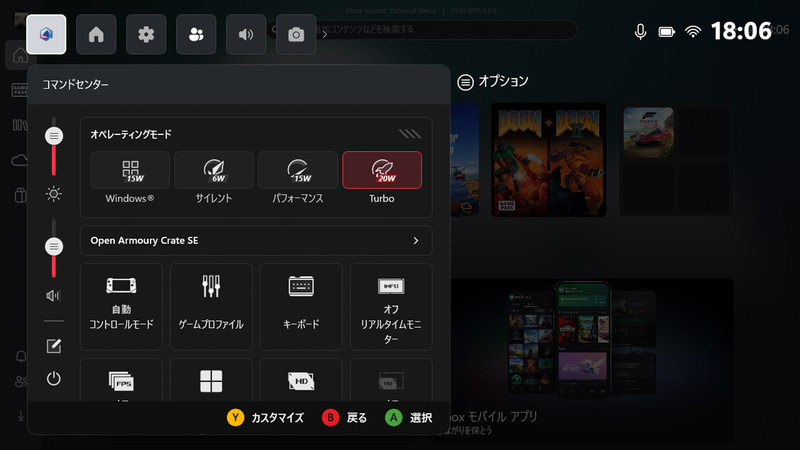Viewport: 800px width, 450px height.
Task: Click chevron on Open Armoury Crate SE
Action: click(416, 240)
